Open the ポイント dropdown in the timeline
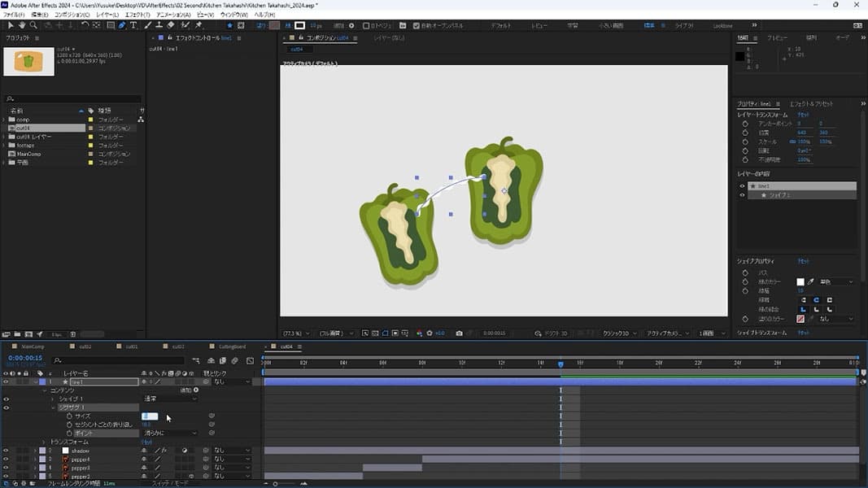 [170, 434]
